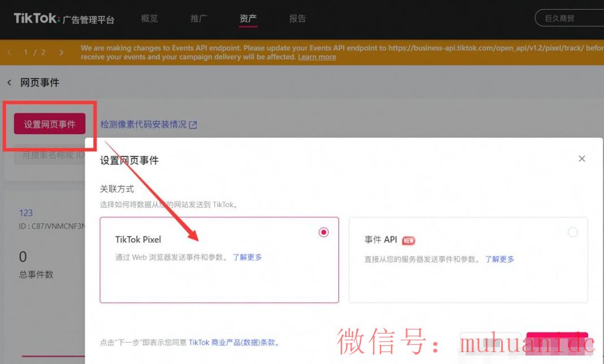The image size is (604, 364).
Task: Open 检测像素代码安装情况 link
Action: [x=144, y=124]
